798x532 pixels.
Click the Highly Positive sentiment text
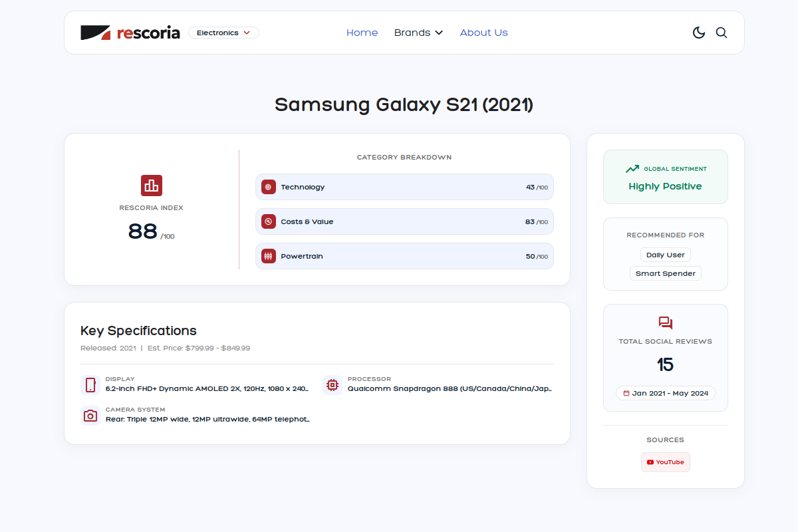[x=665, y=186]
